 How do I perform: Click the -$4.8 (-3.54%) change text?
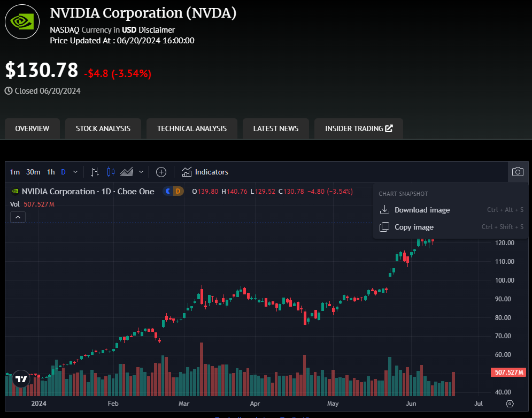(x=118, y=73)
